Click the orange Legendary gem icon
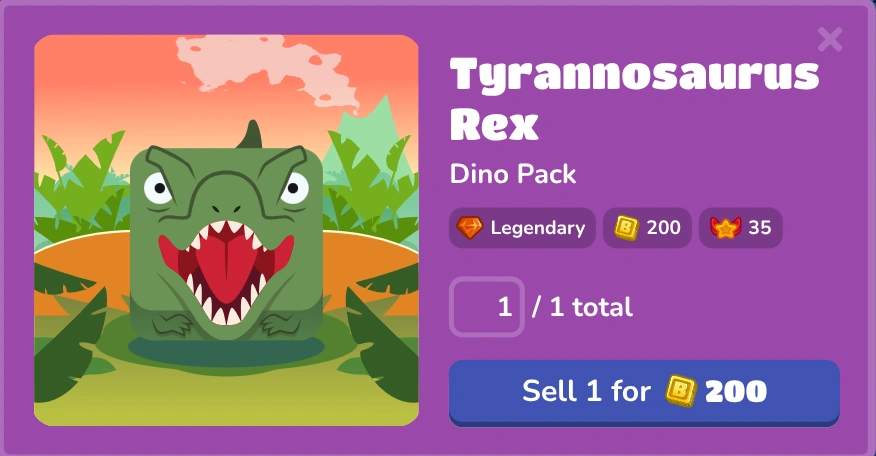876x456 pixels. click(x=469, y=227)
